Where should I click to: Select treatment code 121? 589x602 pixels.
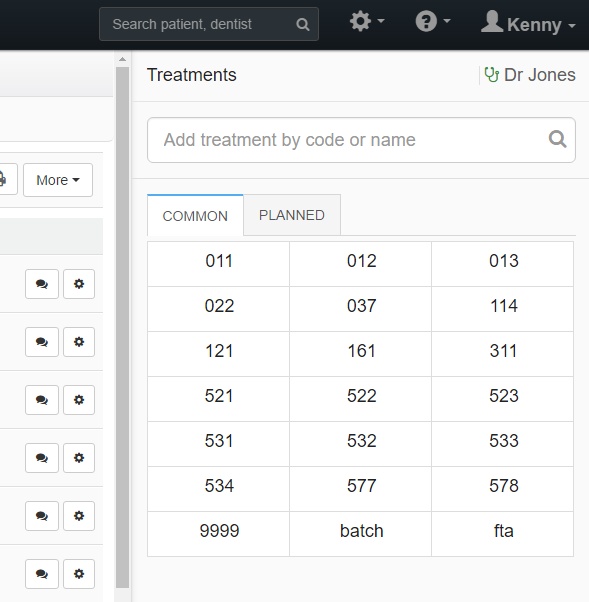[x=218, y=354]
